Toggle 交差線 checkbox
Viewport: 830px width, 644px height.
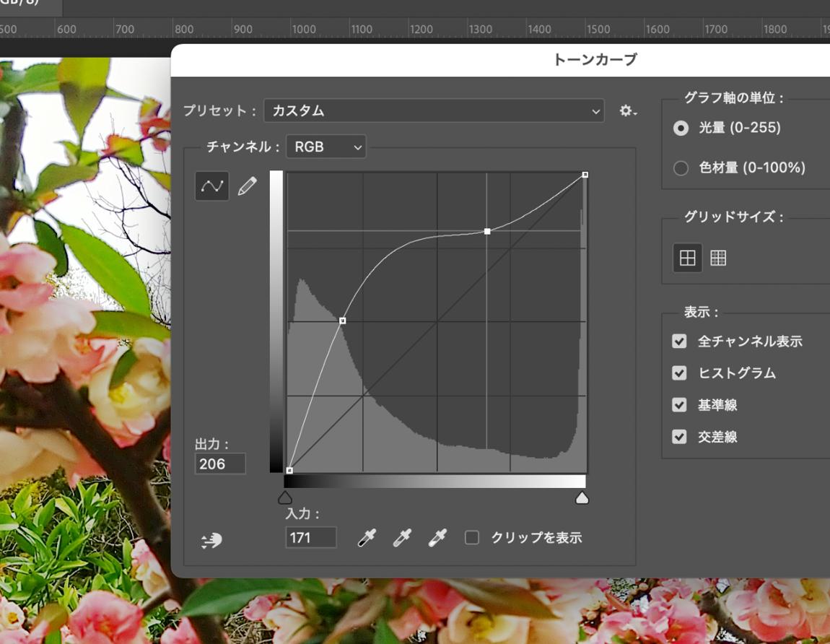click(x=679, y=436)
